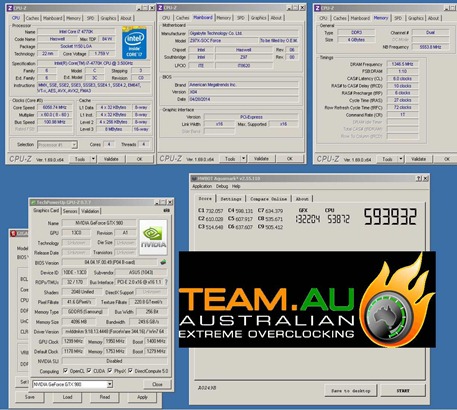
Task: Click OK button in CPU window
Action: [139, 159]
